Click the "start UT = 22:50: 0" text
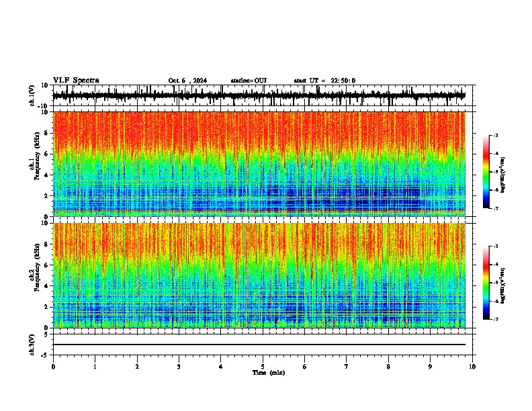The width and height of the screenshot is (532, 411). click(324, 81)
